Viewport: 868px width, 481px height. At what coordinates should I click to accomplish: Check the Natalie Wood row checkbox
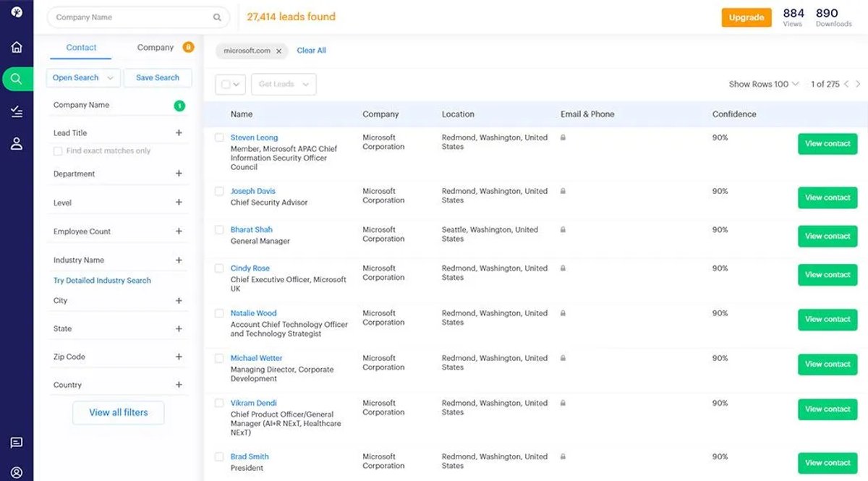pyautogui.click(x=219, y=313)
